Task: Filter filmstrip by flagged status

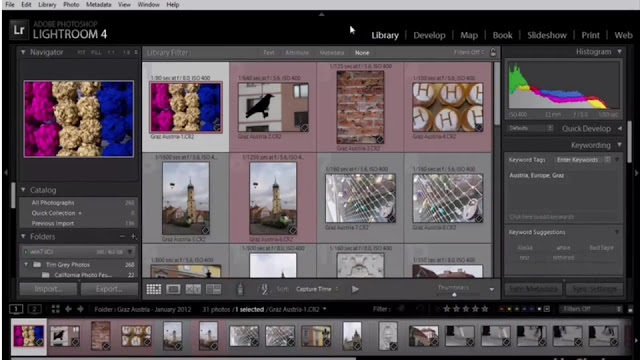Action: point(401,309)
